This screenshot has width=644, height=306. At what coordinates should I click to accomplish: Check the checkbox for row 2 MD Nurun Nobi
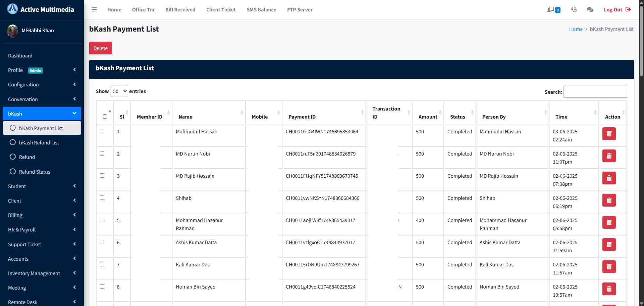102,154
